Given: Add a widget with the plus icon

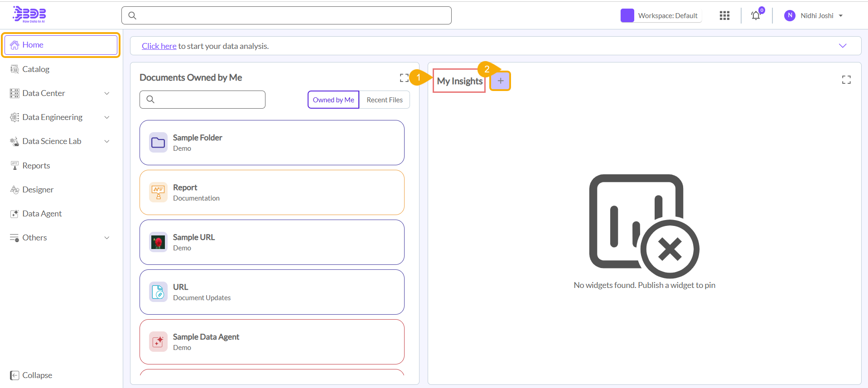Looking at the screenshot, I should tap(500, 81).
